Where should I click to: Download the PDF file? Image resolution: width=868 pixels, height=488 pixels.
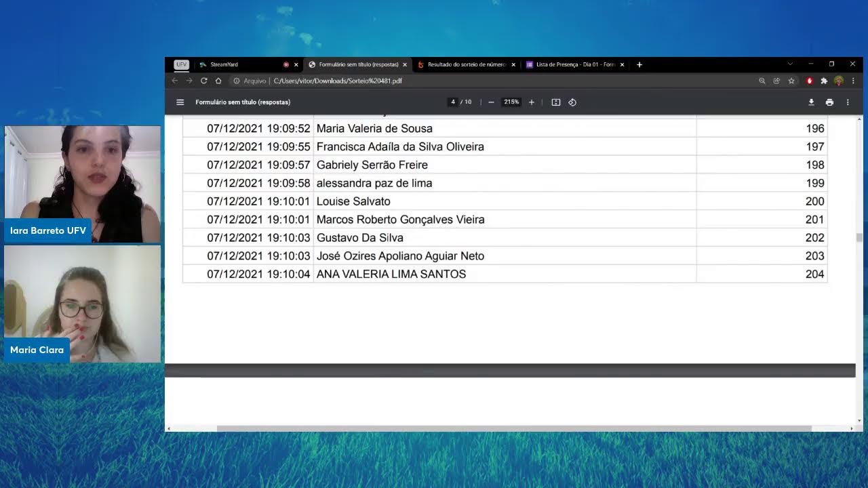(811, 102)
